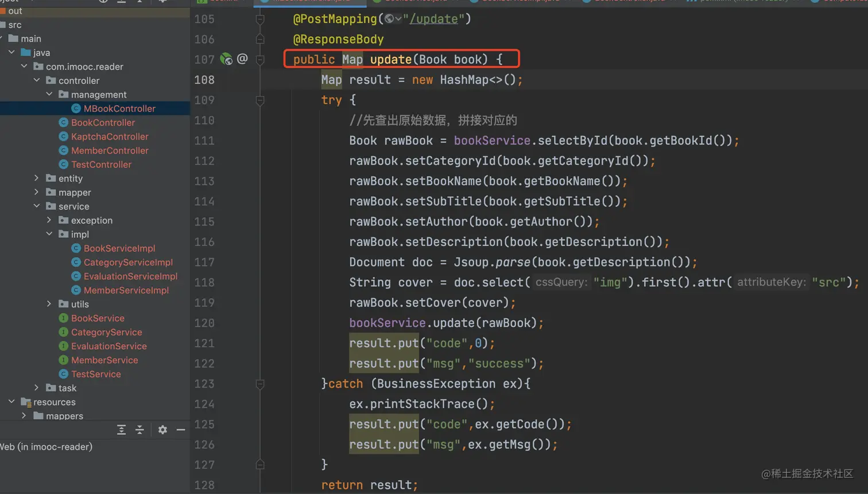The height and width of the screenshot is (494, 868).
Task: Click "Jsoup" on line 117
Action: [471, 263]
